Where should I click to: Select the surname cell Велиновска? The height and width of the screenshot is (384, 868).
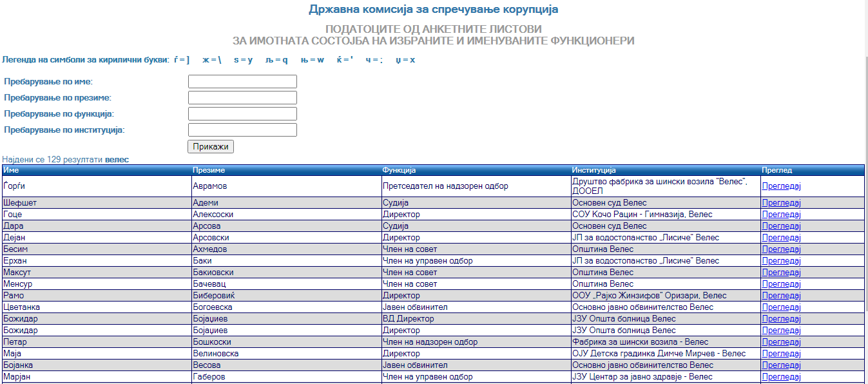tap(286, 354)
